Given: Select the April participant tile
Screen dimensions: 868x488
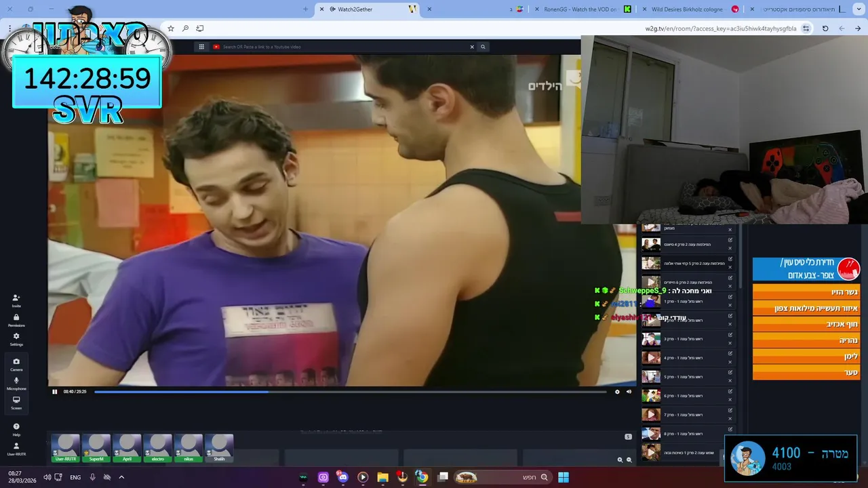Looking at the screenshot, I should (127, 448).
